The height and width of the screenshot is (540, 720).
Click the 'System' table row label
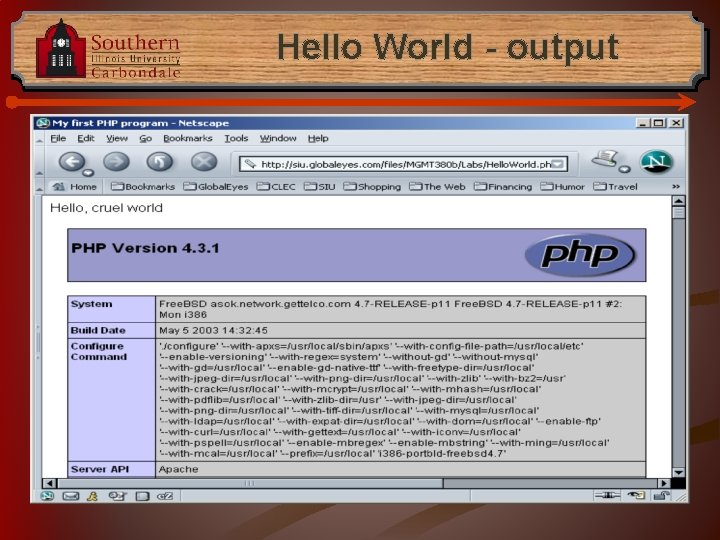pos(91,304)
